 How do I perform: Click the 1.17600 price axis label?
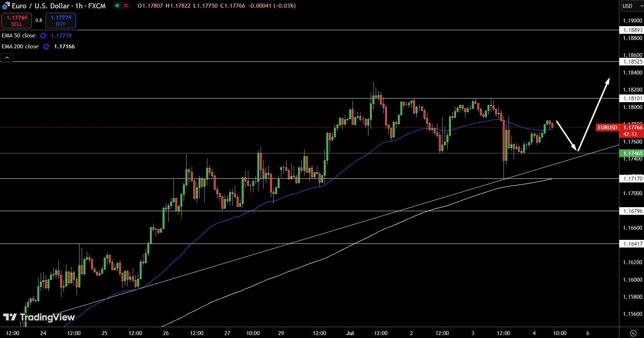coord(632,142)
